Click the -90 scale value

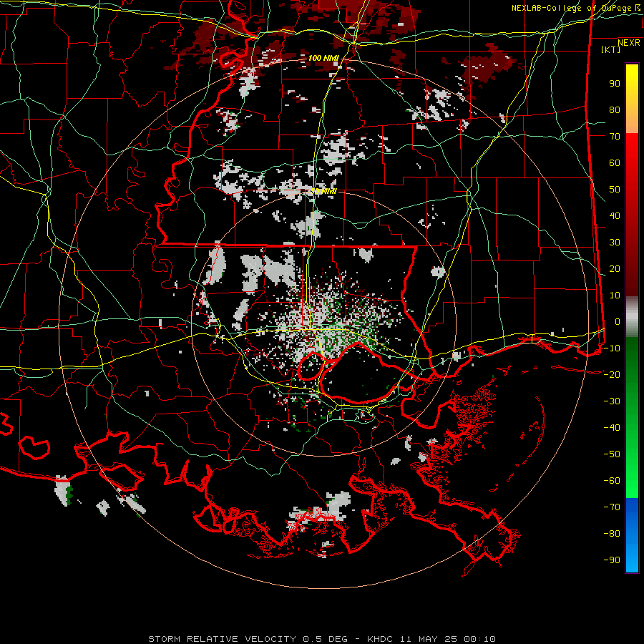(612, 560)
